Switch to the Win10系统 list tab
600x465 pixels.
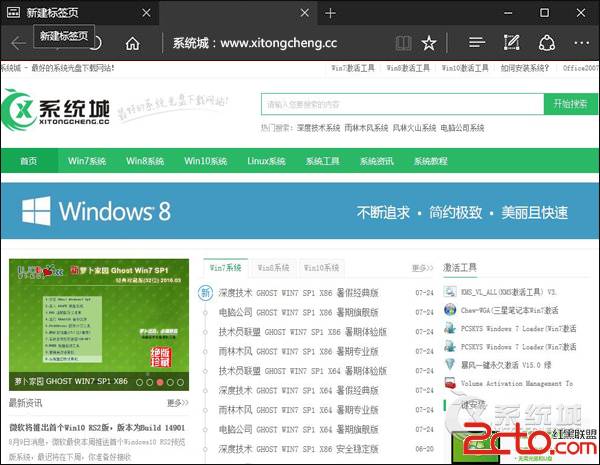321,268
